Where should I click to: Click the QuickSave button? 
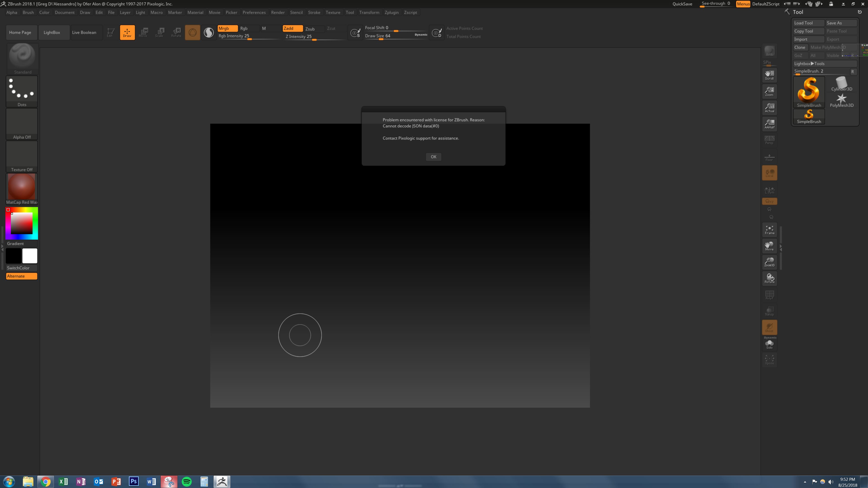(x=682, y=4)
